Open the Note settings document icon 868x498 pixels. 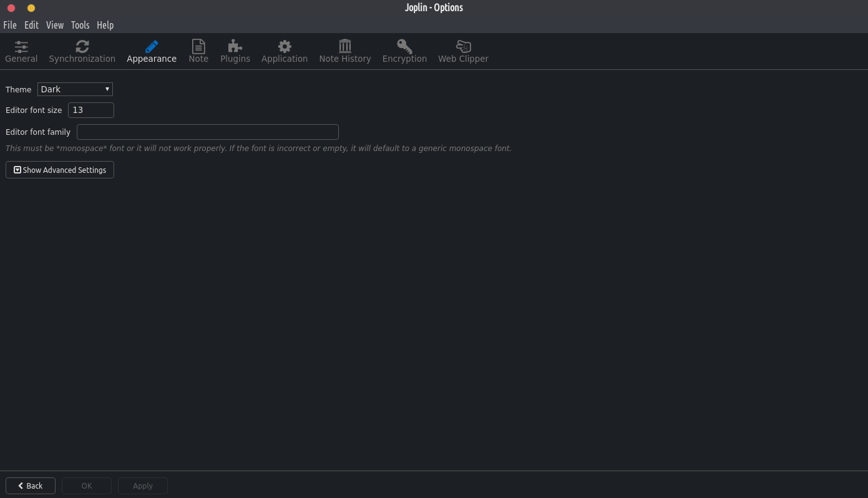[x=198, y=47]
